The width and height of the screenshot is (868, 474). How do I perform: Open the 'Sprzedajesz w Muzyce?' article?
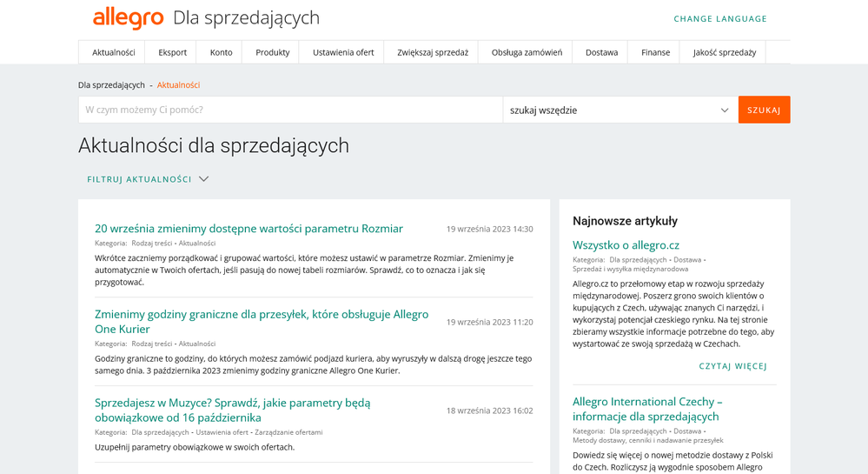pyautogui.click(x=233, y=411)
